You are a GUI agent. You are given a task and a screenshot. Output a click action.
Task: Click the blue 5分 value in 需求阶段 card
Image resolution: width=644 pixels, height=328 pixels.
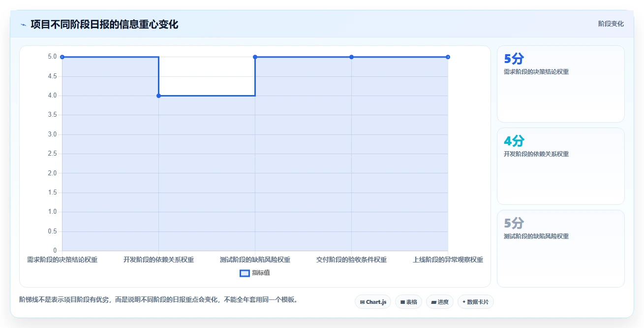(x=514, y=59)
